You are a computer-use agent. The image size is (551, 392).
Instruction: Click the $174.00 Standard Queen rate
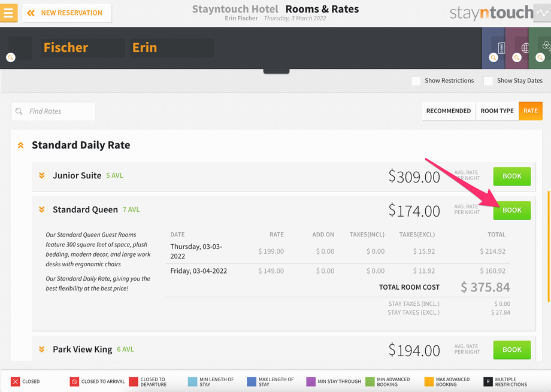(x=414, y=211)
